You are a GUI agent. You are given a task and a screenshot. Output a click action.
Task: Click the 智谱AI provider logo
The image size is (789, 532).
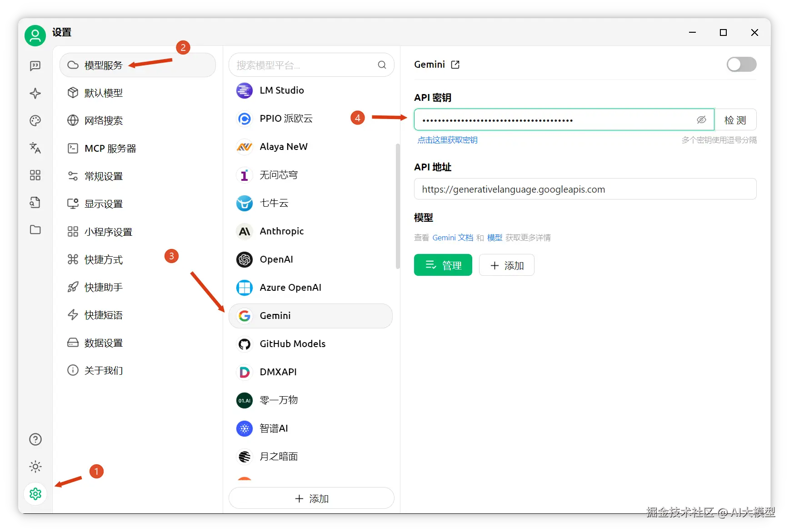245,428
